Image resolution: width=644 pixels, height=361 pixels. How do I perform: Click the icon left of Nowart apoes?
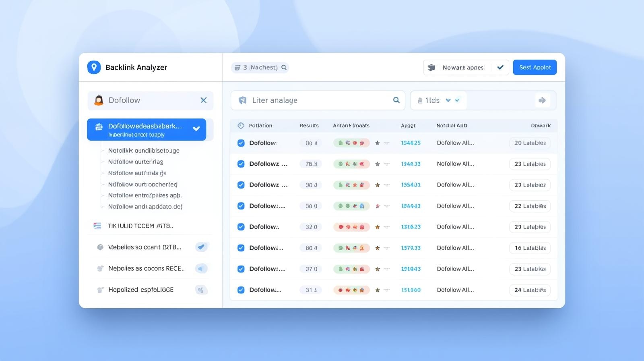(431, 68)
